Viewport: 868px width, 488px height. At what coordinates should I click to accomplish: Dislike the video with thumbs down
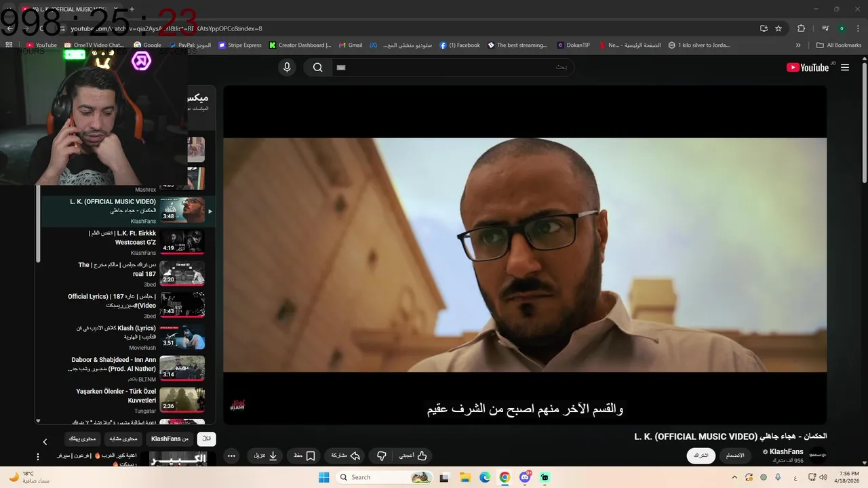click(382, 456)
